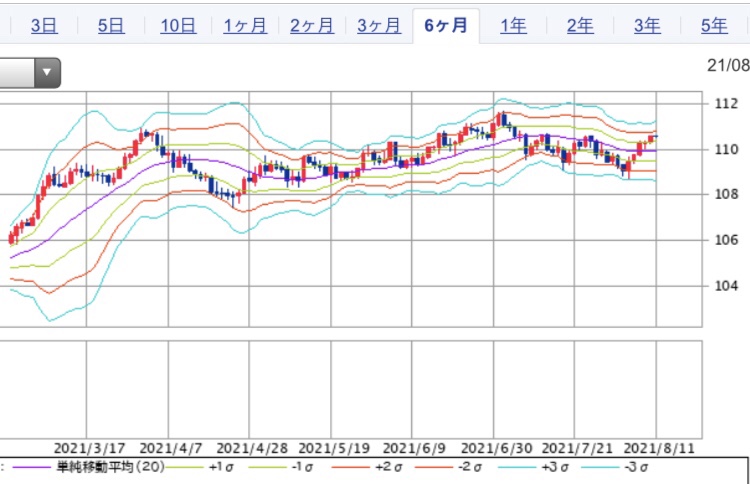The width and height of the screenshot is (750, 484).
Task: Click the 110 price axis label
Action: click(726, 150)
